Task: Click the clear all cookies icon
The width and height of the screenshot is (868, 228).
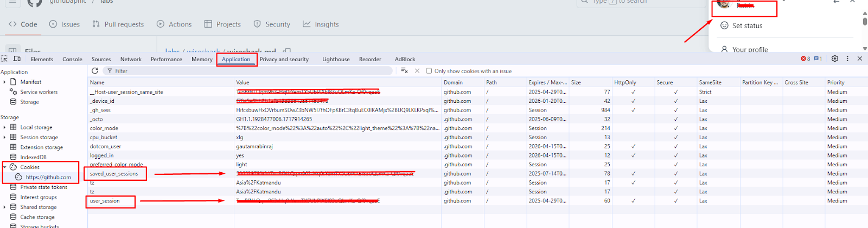Action: click(404, 70)
